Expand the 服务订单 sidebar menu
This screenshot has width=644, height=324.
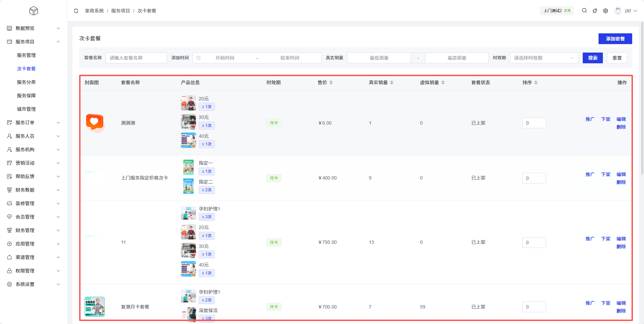tap(34, 123)
